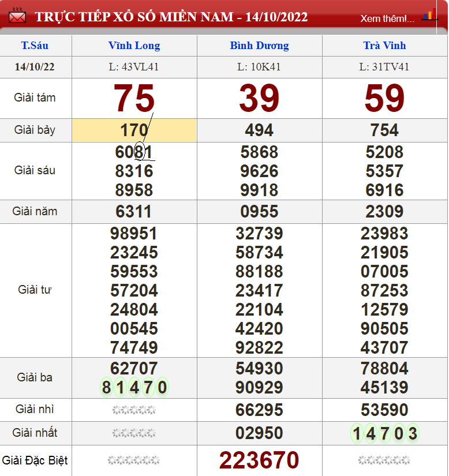Click the bar chart statistics icon
This screenshot has width=449, height=476.
pos(429,16)
